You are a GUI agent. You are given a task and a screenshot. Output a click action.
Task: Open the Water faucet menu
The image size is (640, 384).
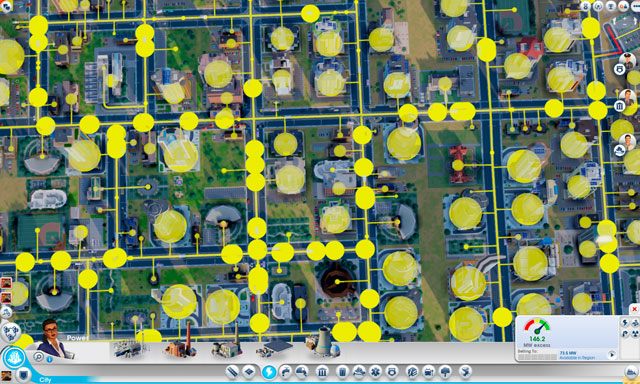click(x=285, y=371)
